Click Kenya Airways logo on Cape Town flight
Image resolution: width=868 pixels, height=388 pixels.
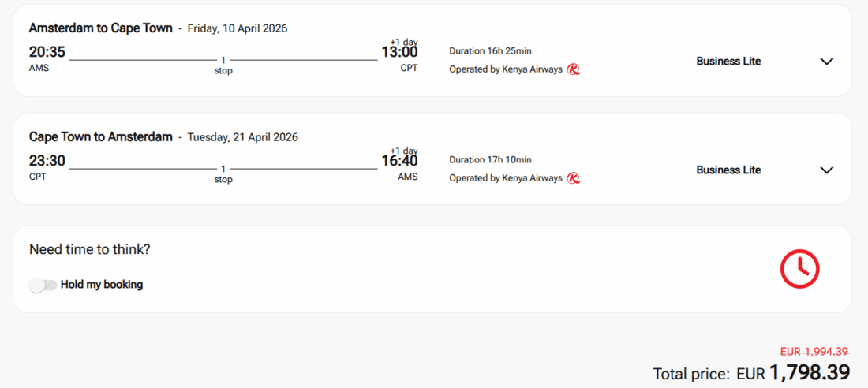pos(574,178)
